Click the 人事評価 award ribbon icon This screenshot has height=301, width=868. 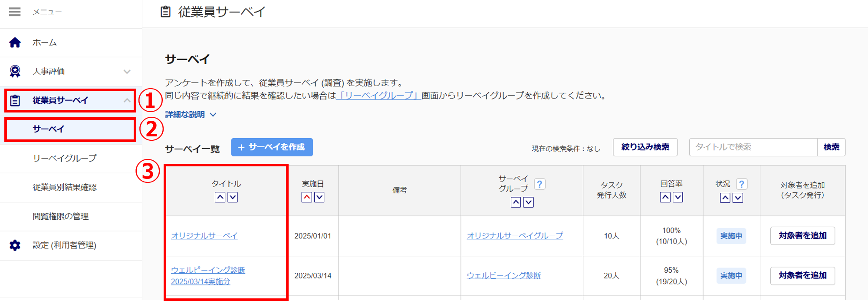tap(15, 71)
